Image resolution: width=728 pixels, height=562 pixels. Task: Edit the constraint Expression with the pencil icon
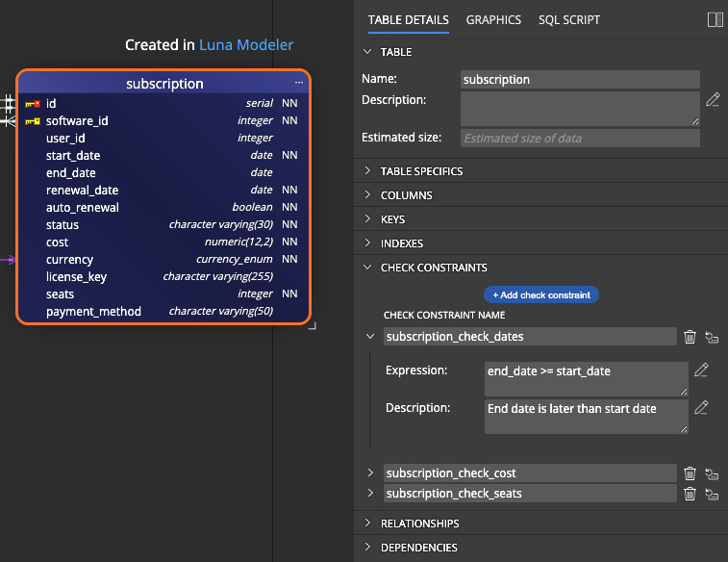tap(701, 370)
